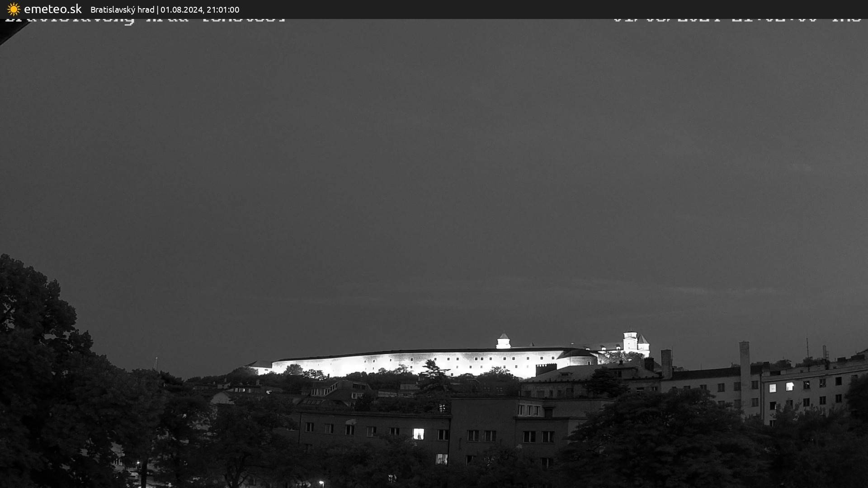Image resolution: width=868 pixels, height=488 pixels.
Task: Click the emeteo.sk site name text
Action: pos(52,9)
